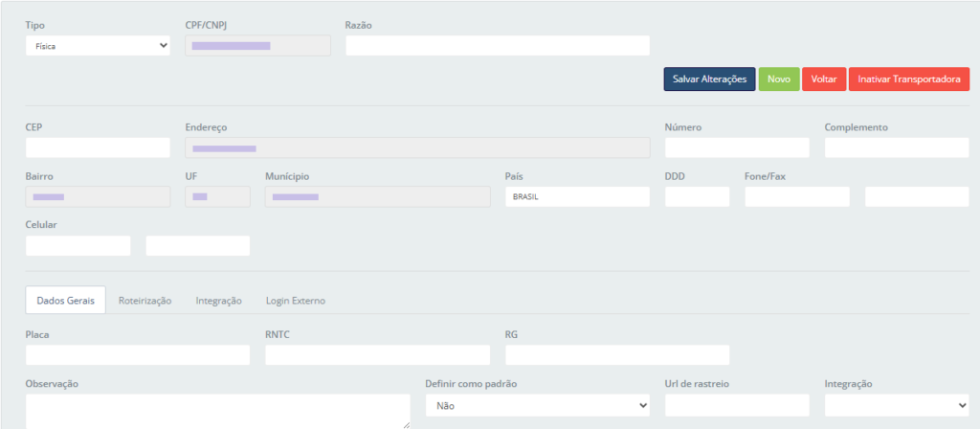Screen dimensions: 980x429
Task: Expand the Definir como padrão dropdown
Action: (537, 406)
